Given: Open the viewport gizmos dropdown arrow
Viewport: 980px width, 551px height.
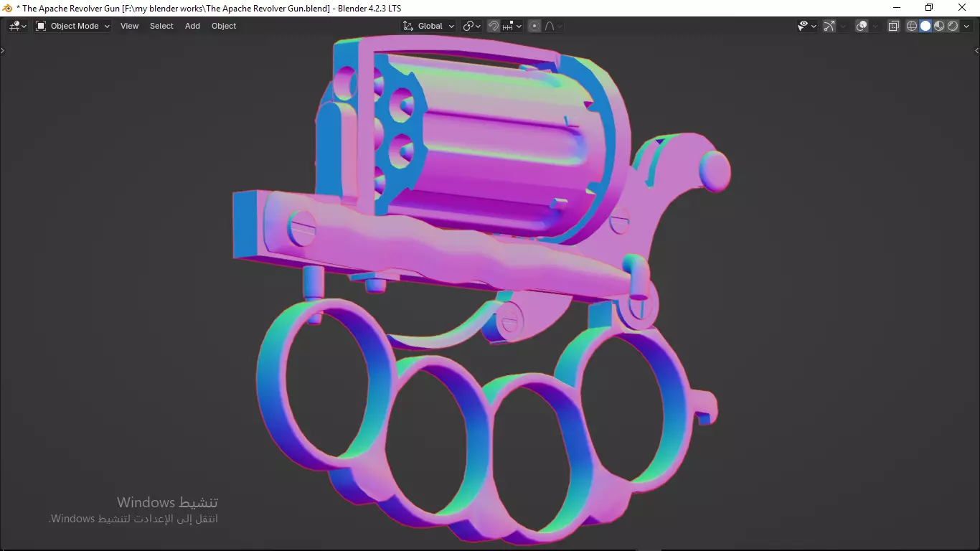Looking at the screenshot, I should tap(843, 26).
